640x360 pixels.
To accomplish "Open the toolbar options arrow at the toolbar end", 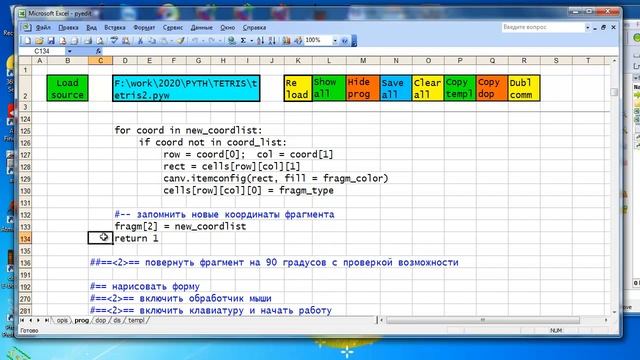I will click(354, 40).
